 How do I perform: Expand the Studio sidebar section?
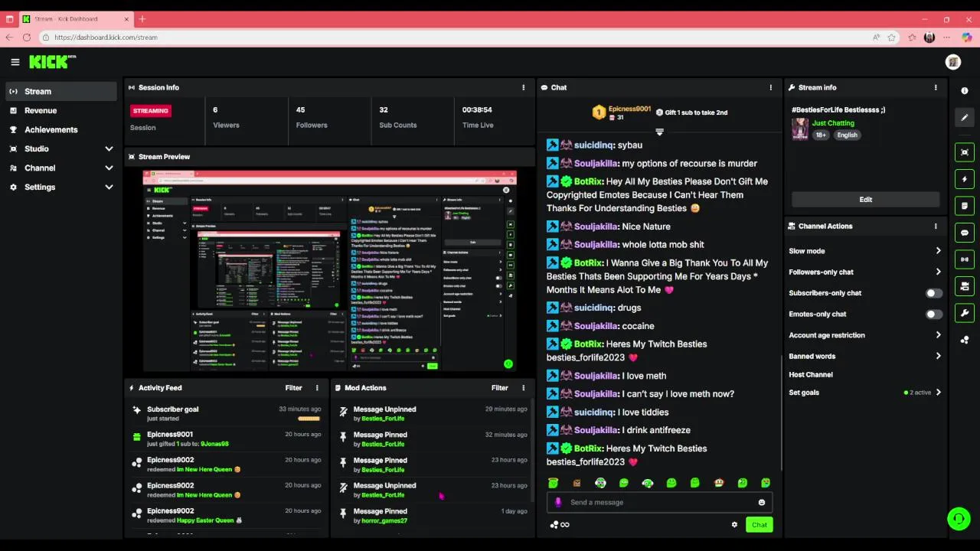click(109, 148)
